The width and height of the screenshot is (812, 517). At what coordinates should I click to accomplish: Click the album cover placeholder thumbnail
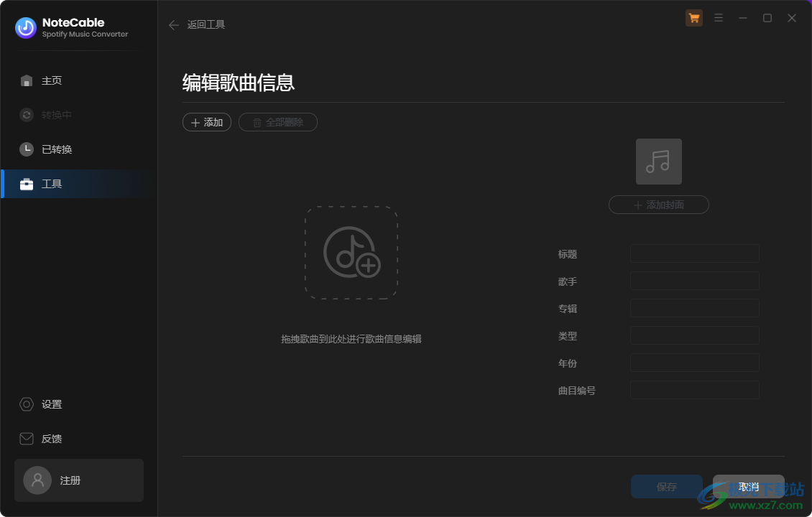(659, 162)
